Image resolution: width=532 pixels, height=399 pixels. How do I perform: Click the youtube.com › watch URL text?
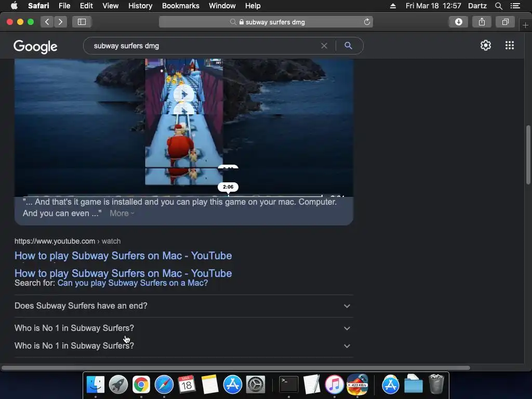(68, 241)
